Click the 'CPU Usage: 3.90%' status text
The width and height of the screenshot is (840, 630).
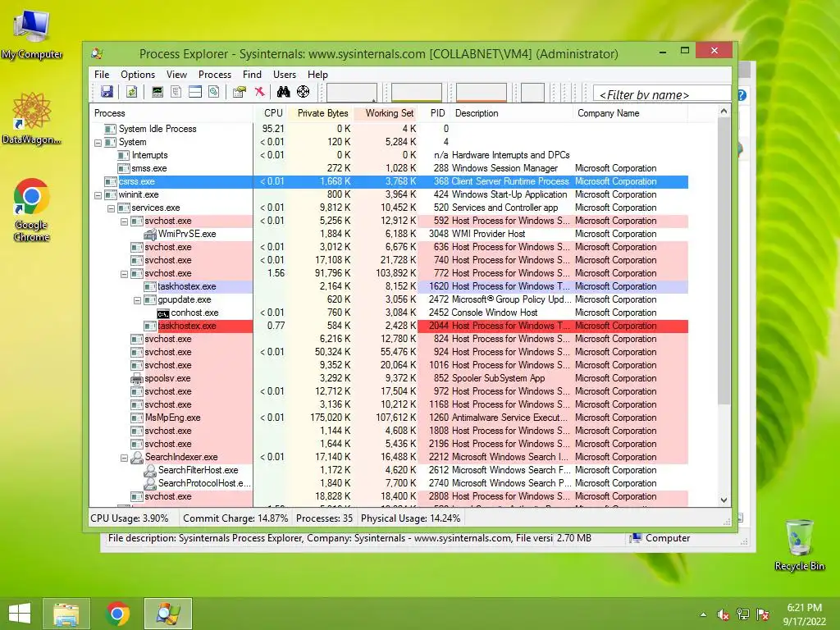pyautogui.click(x=129, y=518)
